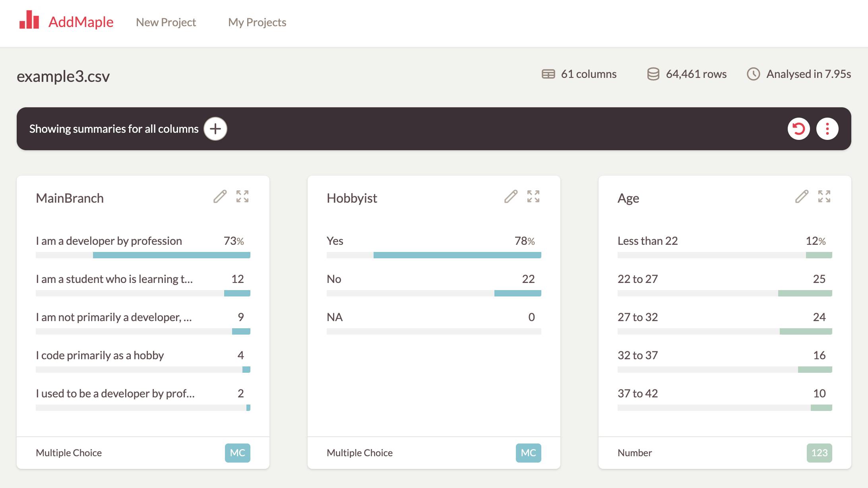Image resolution: width=868 pixels, height=488 pixels.
Task: Click the undo changes icon
Action: 800,128
